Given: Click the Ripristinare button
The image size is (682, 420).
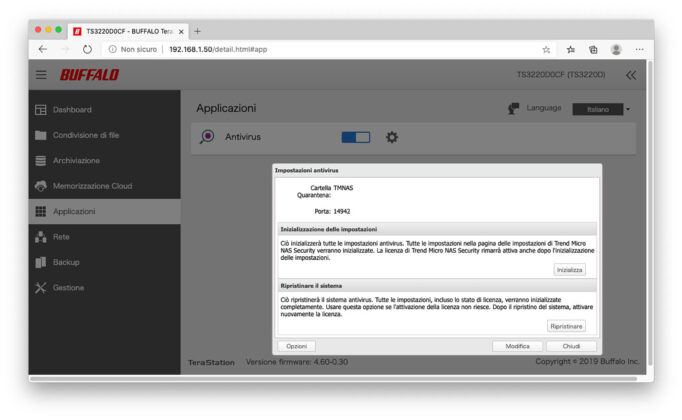Looking at the screenshot, I should (566, 326).
